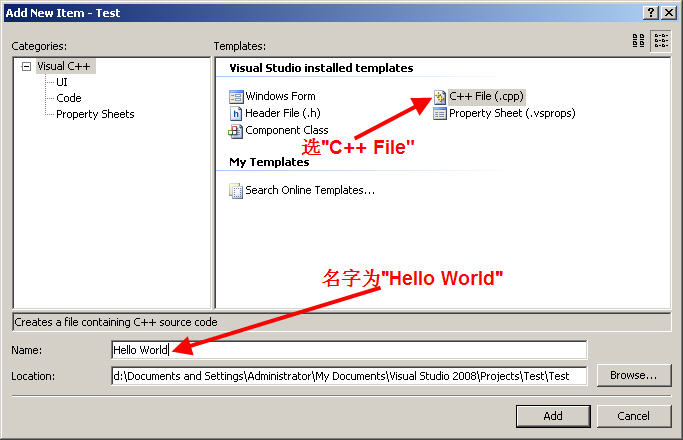Close the Add New Item dialog

670,11
